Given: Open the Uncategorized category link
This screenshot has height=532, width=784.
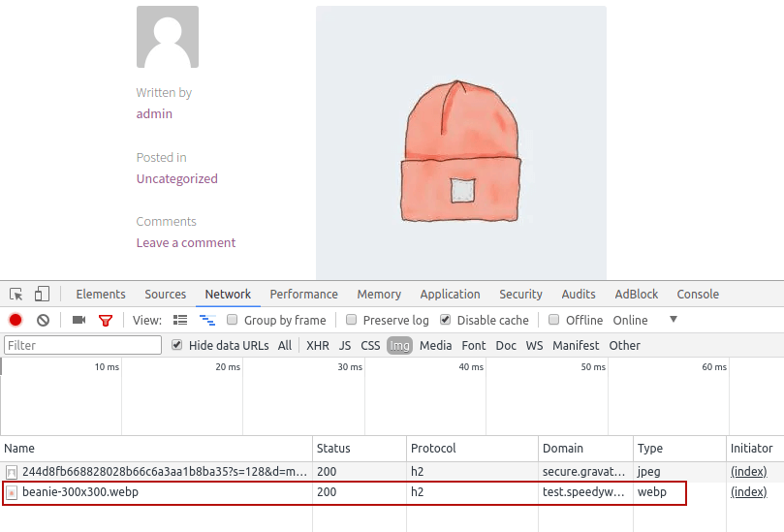Looking at the screenshot, I should [177, 179].
